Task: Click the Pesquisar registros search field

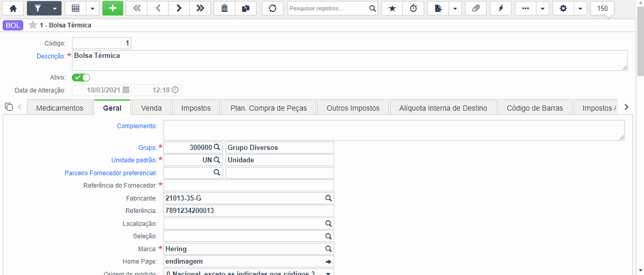Action: pos(328,8)
